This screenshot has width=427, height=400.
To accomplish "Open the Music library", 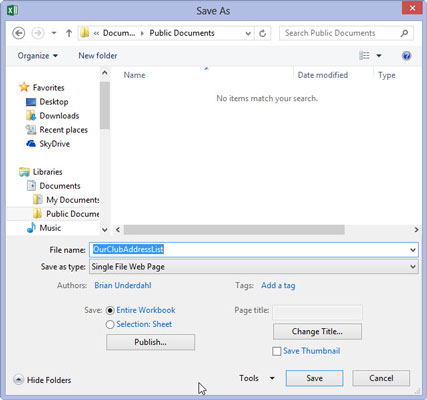I will tap(50, 228).
